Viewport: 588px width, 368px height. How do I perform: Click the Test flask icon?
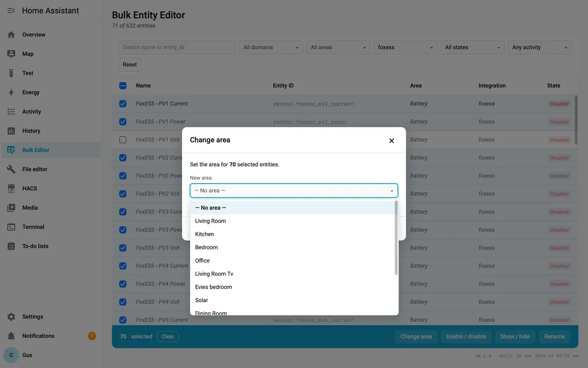coord(11,73)
